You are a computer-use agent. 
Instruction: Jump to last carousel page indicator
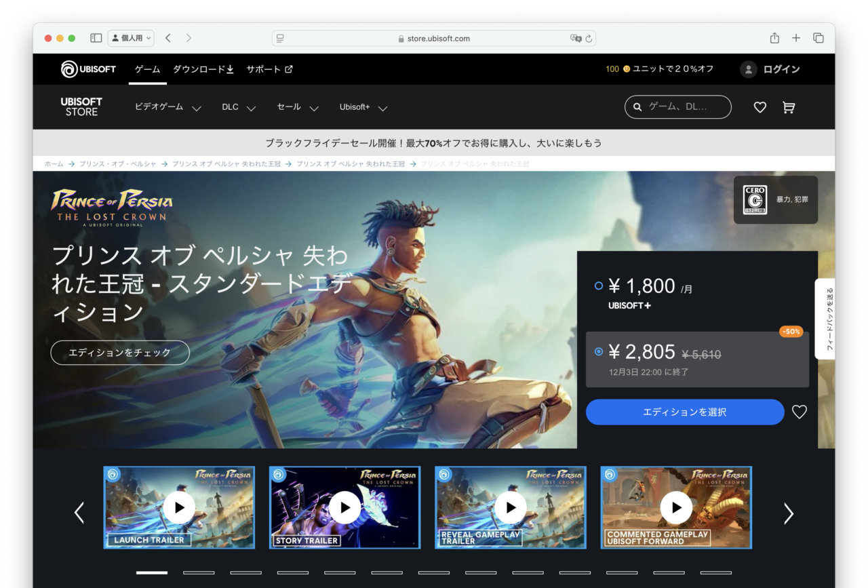pyautogui.click(x=716, y=572)
